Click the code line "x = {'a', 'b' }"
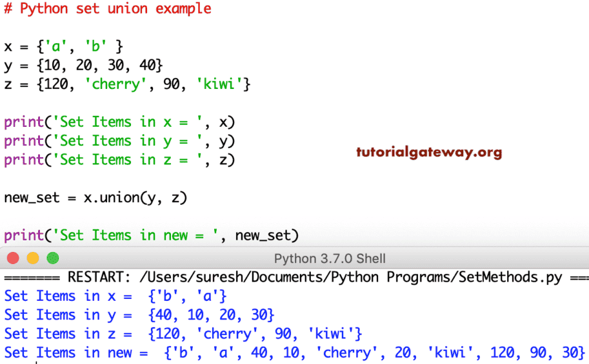Image resolution: width=589 pixels, height=364 pixels. pyautogui.click(x=63, y=46)
